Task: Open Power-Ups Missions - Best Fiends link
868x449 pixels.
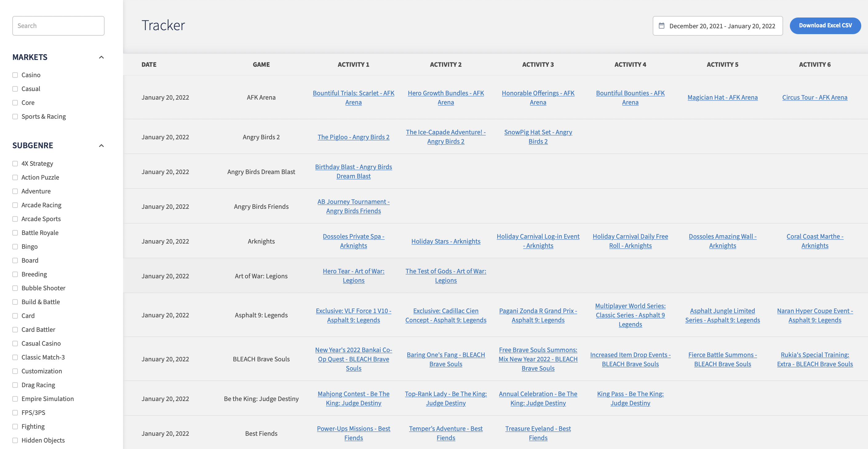Action: click(353, 433)
